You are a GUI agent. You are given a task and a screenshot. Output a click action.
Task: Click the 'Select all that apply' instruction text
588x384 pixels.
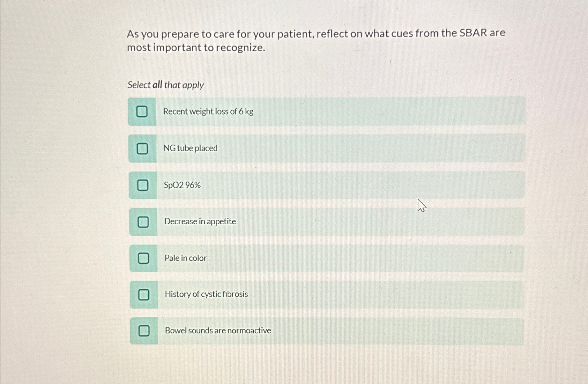[x=165, y=85]
